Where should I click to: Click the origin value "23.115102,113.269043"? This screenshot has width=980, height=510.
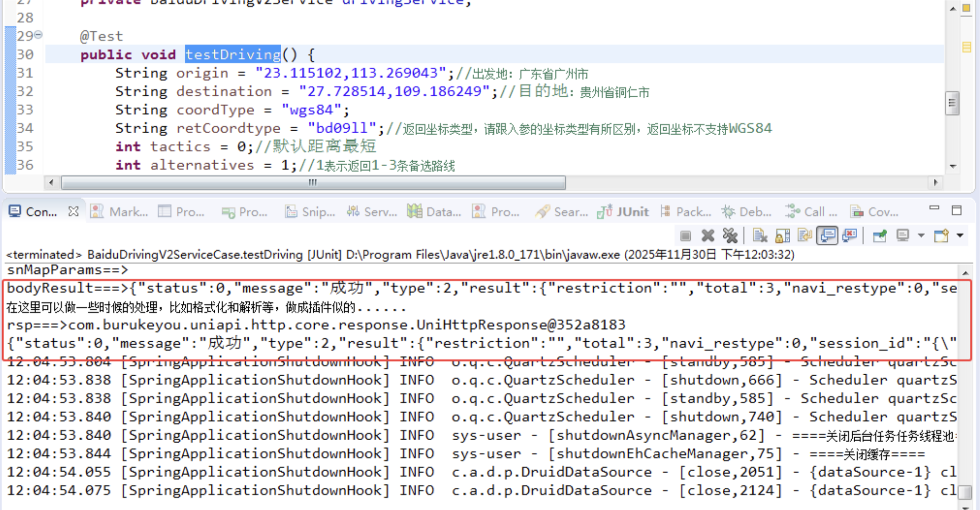click(351, 73)
